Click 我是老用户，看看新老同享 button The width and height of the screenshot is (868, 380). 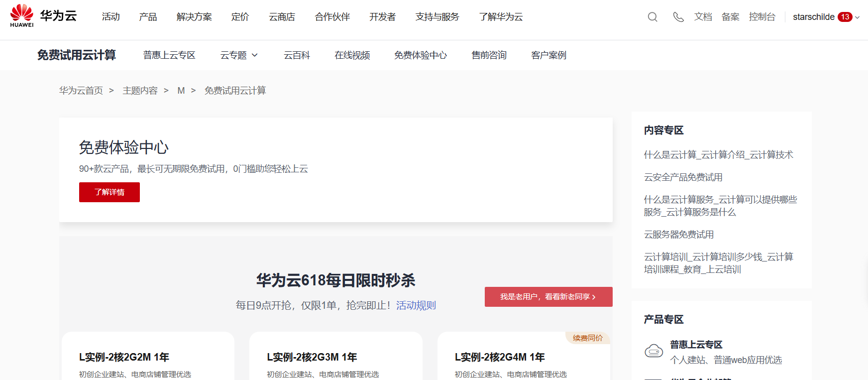[548, 297]
